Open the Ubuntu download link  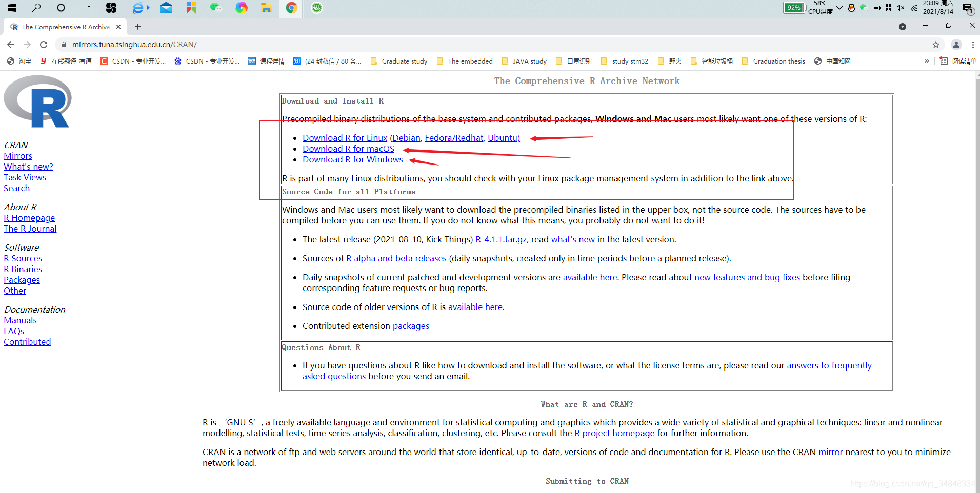click(503, 138)
